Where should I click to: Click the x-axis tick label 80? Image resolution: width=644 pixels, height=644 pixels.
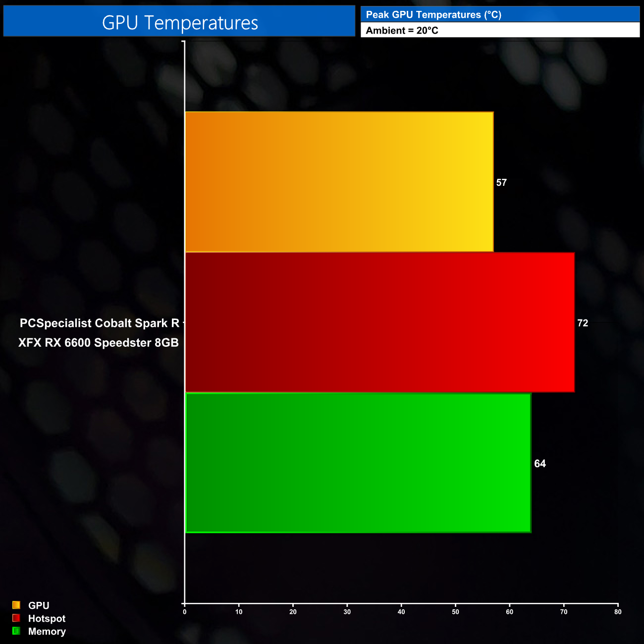618,612
